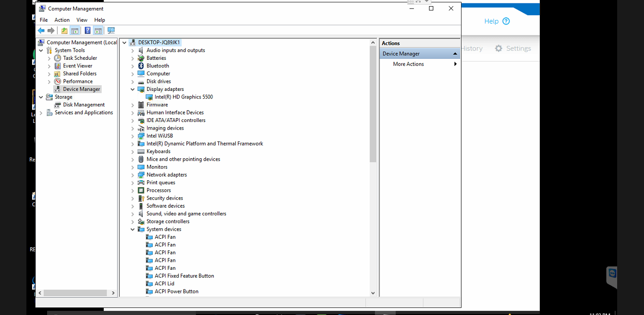Open the blue Help toolbar icon
This screenshot has width=644, height=315.
[88, 31]
